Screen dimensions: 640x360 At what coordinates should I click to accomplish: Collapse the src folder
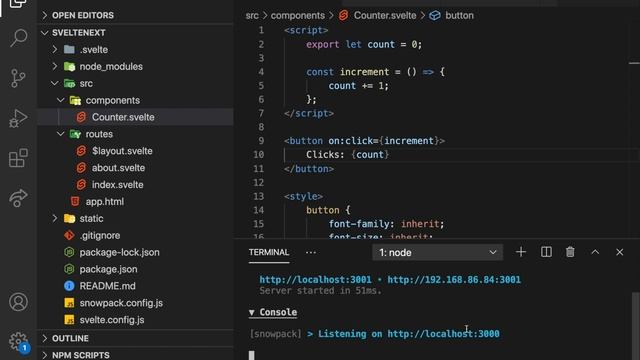pos(55,83)
